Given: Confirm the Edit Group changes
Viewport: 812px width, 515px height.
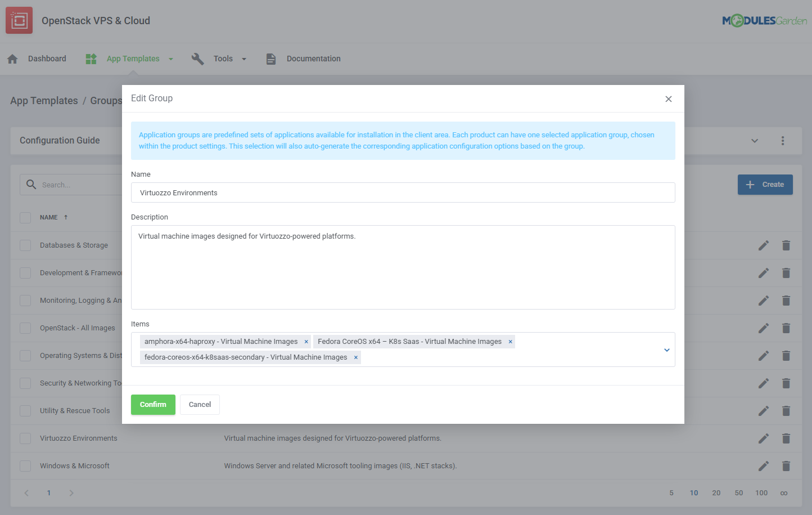Looking at the screenshot, I should coord(153,404).
